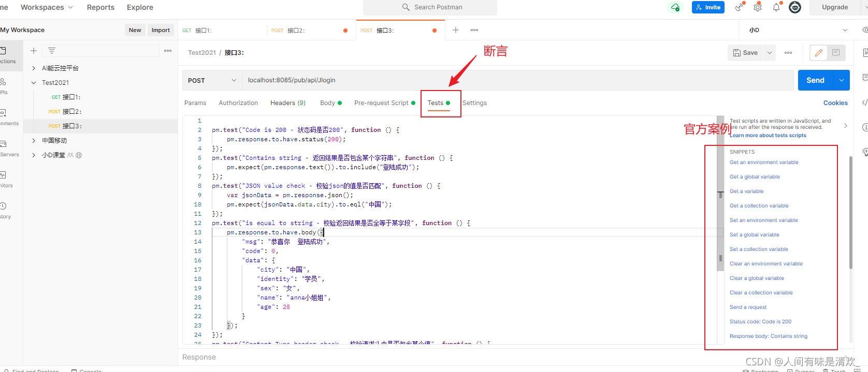
Task: Switch to the Settings tab
Action: [475, 103]
